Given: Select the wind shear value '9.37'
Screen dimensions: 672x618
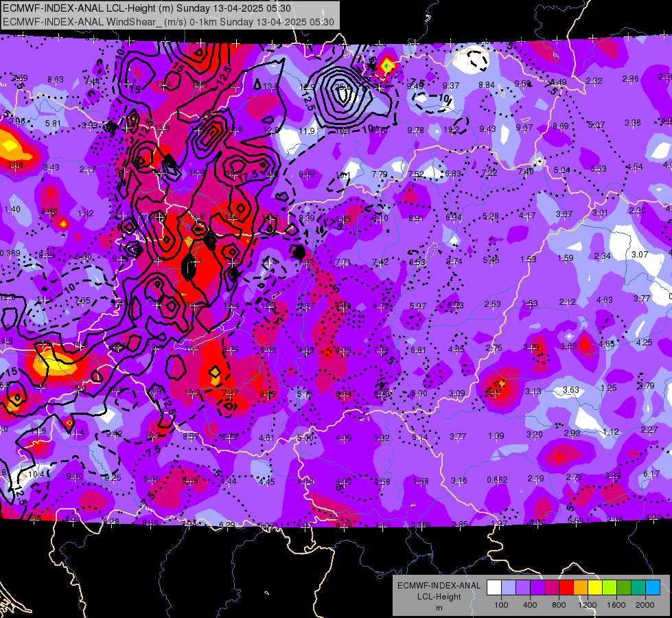Looking at the screenshot, I should (451, 86).
